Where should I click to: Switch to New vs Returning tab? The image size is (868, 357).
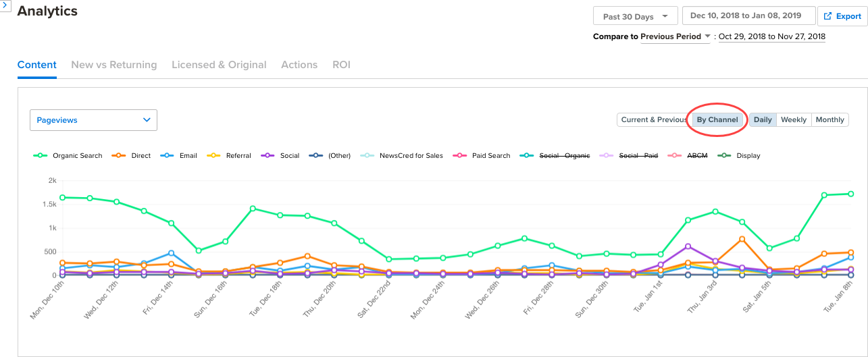click(114, 65)
